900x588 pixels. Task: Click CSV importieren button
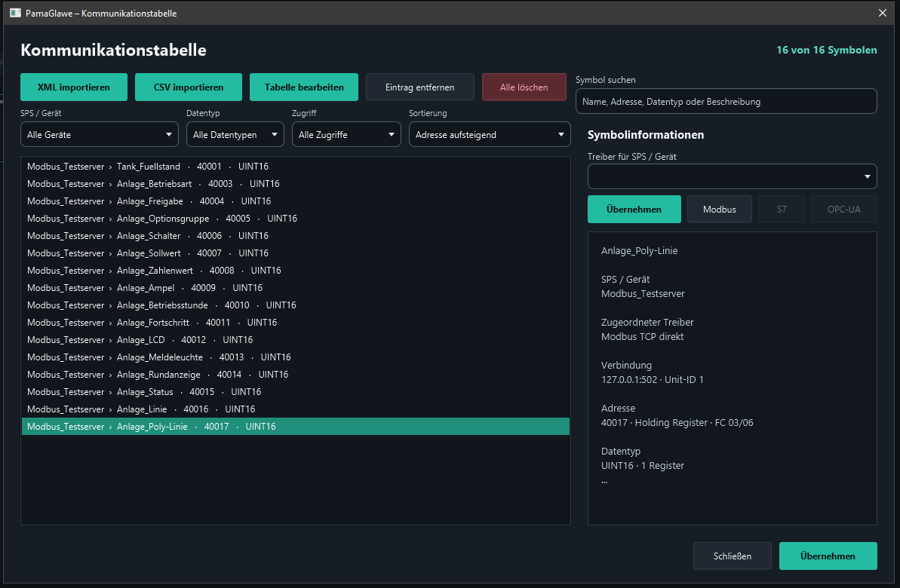point(189,87)
